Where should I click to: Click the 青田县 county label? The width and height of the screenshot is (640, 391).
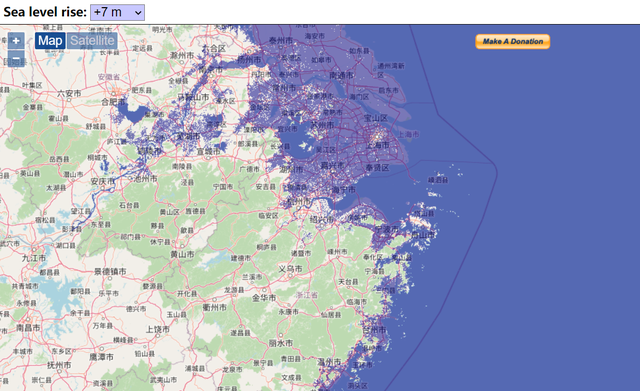coord(291,358)
